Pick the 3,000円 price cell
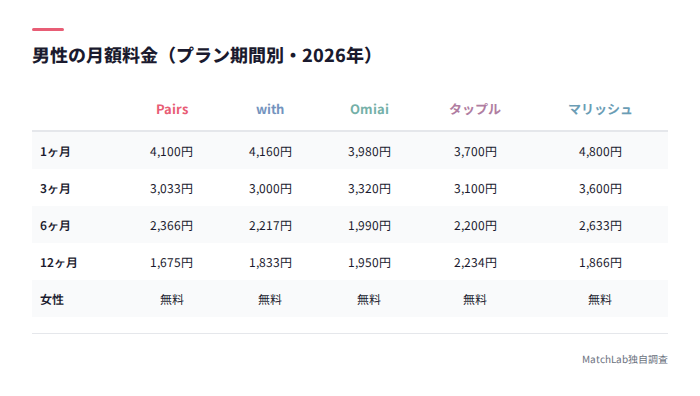Screen dimensions: 700x396 (270, 189)
